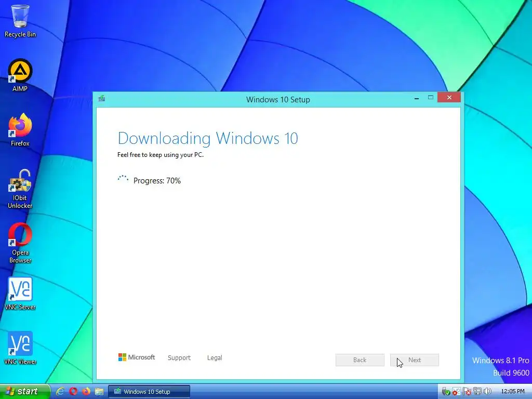Select the AIMP desktop shortcut
Screen dimensions: 532x399
coord(20,75)
